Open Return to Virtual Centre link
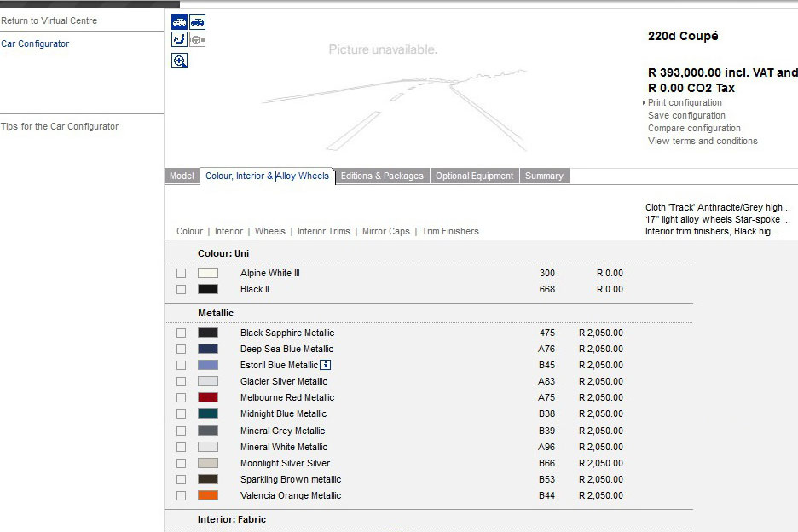Image resolution: width=798 pixels, height=532 pixels. click(49, 20)
